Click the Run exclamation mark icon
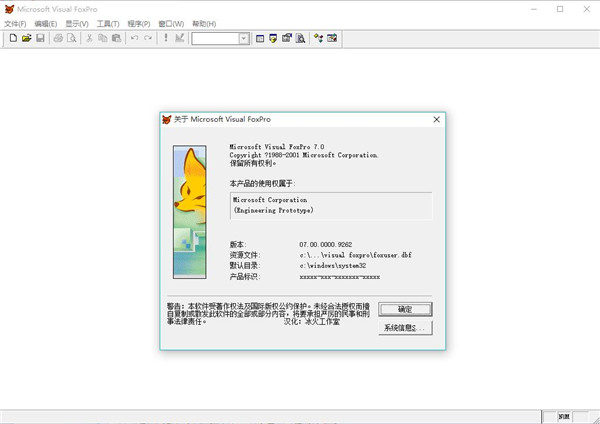This screenshot has width=600, height=424. tap(165, 38)
